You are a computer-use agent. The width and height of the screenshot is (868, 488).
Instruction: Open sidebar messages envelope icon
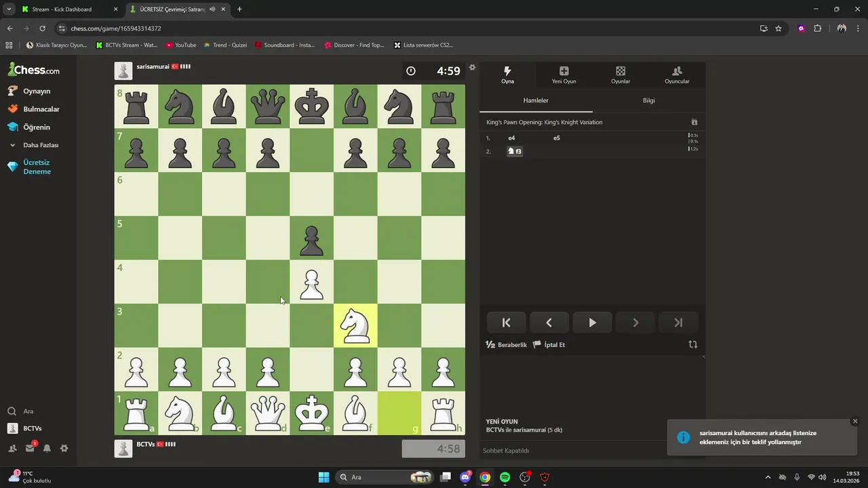tap(30, 448)
